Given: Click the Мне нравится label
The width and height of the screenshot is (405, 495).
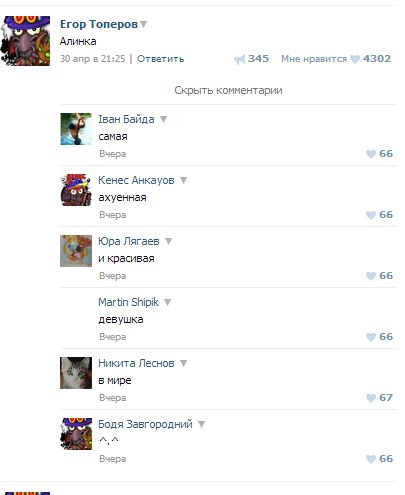Looking at the screenshot, I should coord(314,59).
